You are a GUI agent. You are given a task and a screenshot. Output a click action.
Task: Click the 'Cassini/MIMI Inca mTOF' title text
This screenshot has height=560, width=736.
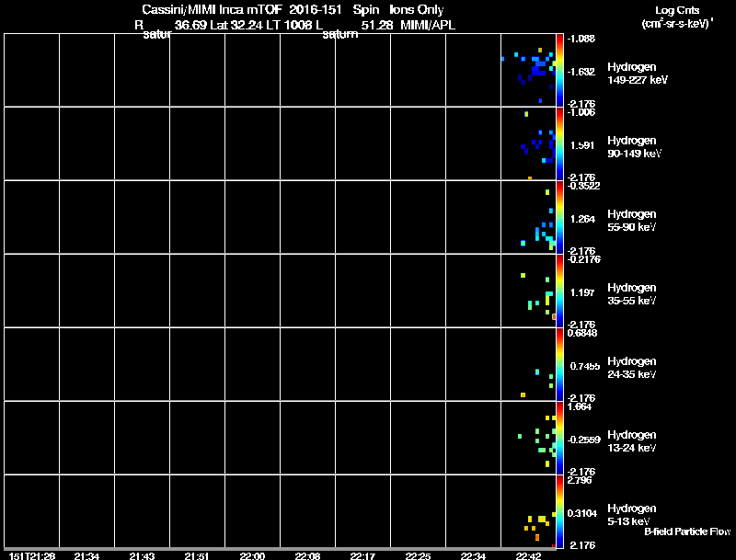coord(211,10)
